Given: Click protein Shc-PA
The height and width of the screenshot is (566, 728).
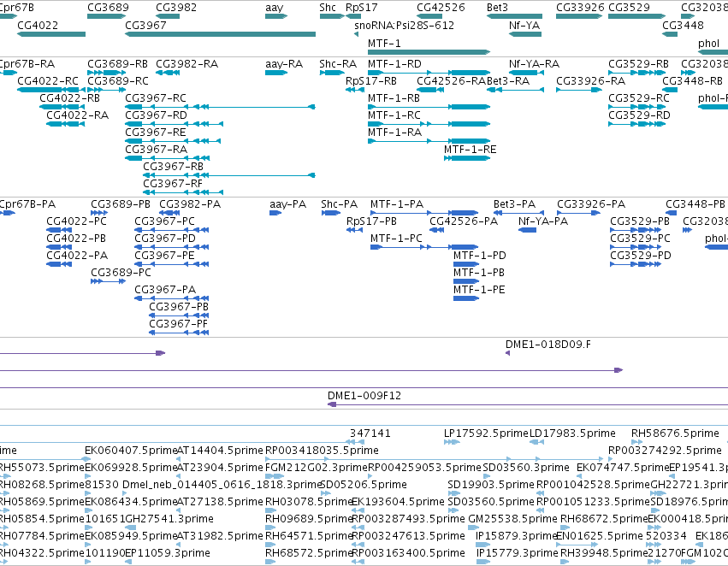Looking at the screenshot, I should (340, 204).
